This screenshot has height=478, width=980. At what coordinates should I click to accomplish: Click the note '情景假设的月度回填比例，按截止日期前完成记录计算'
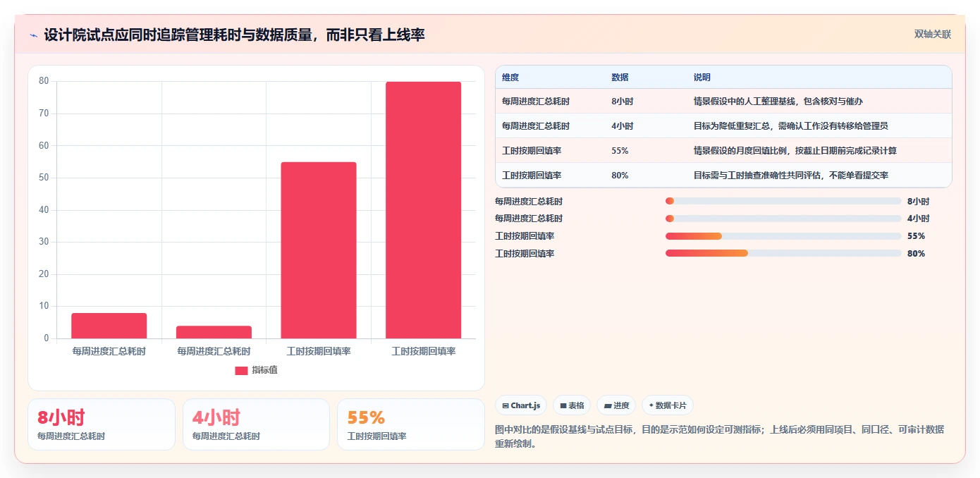[795, 151]
